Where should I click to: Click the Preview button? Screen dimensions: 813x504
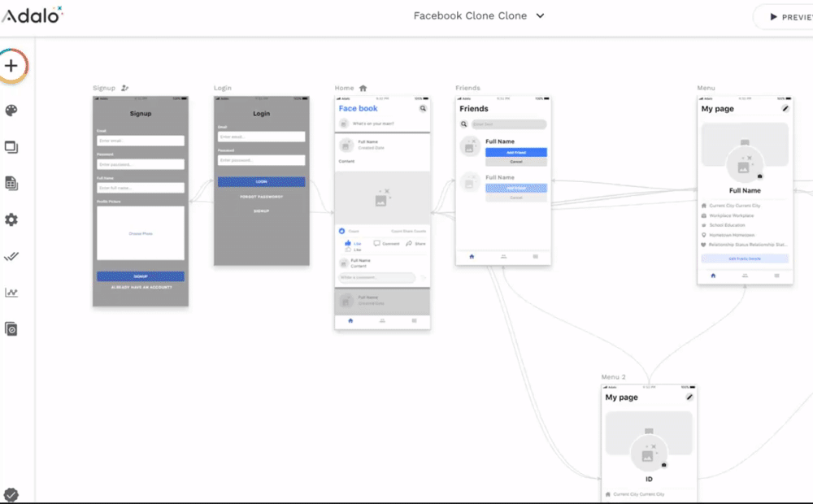[x=785, y=16]
